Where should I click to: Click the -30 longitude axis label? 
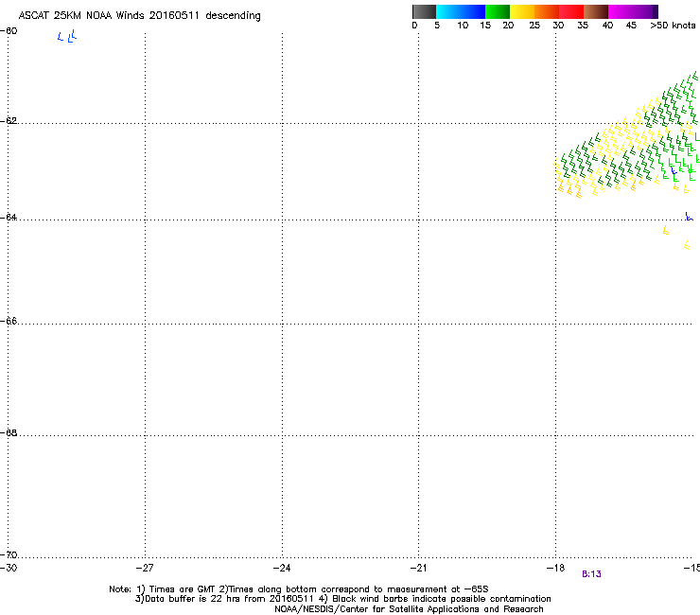[x=9, y=568]
